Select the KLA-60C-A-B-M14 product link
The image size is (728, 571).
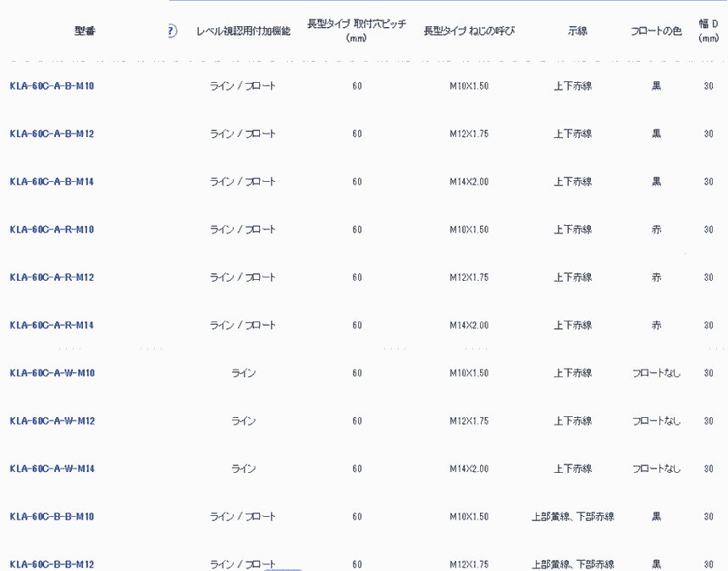52,182
